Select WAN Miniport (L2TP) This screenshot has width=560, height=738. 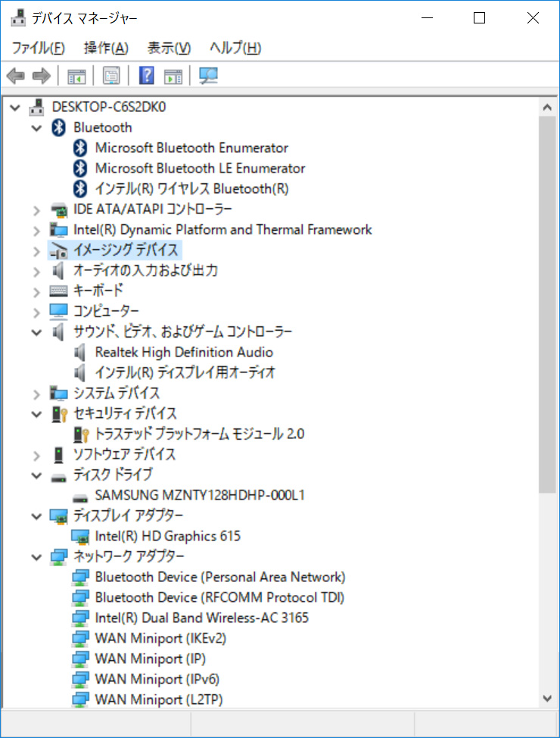159,700
